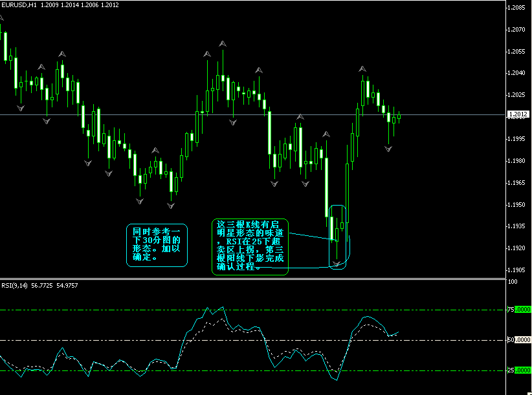This screenshot has width=532, height=395.
Task: Select the green note mentioning 启明星形态
Action: (x=250, y=246)
